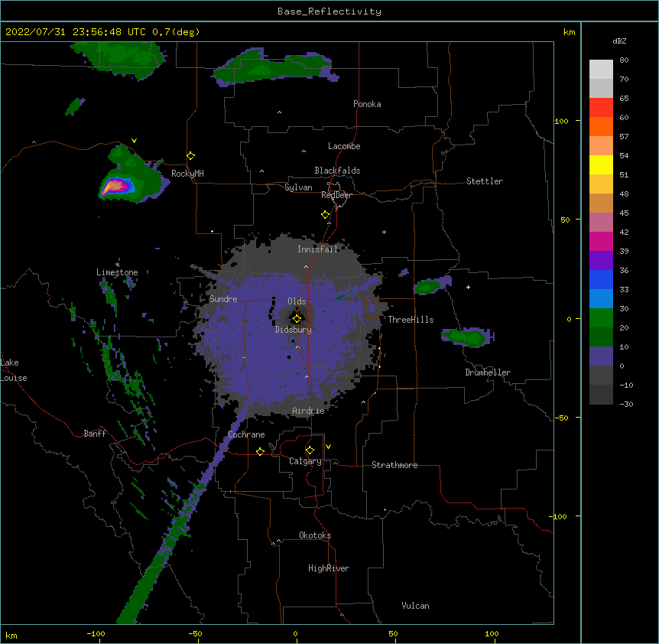Click the Innisfail town label
The height and width of the screenshot is (644, 659).
[317, 249]
